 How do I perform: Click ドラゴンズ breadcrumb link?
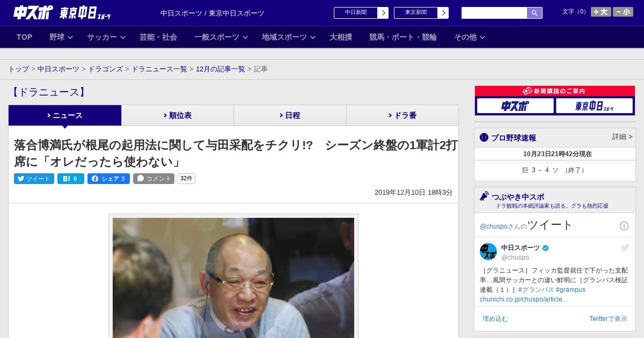click(x=106, y=69)
